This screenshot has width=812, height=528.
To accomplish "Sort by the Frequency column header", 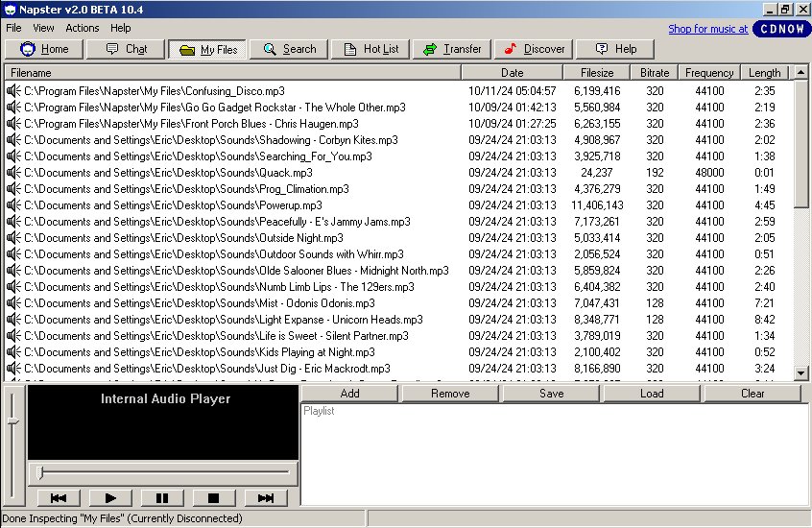I will coord(709,73).
